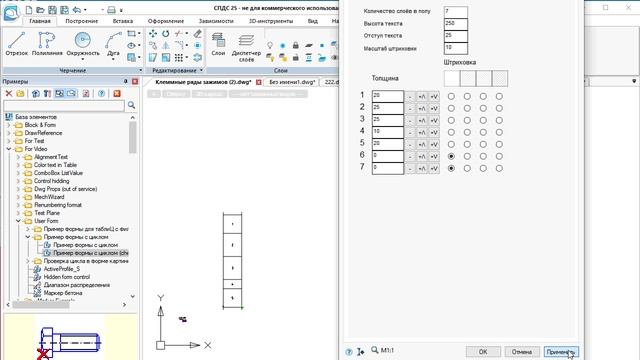This screenshot has height=360, width=640.
Task: Click the first blank hatch swatch under Штриховка
Action: (x=452, y=78)
